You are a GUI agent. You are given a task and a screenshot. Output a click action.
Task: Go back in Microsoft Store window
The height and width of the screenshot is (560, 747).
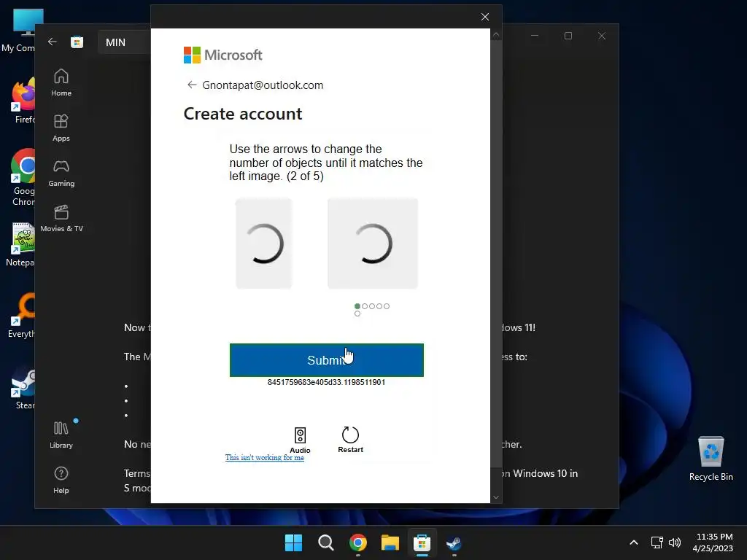(x=53, y=42)
